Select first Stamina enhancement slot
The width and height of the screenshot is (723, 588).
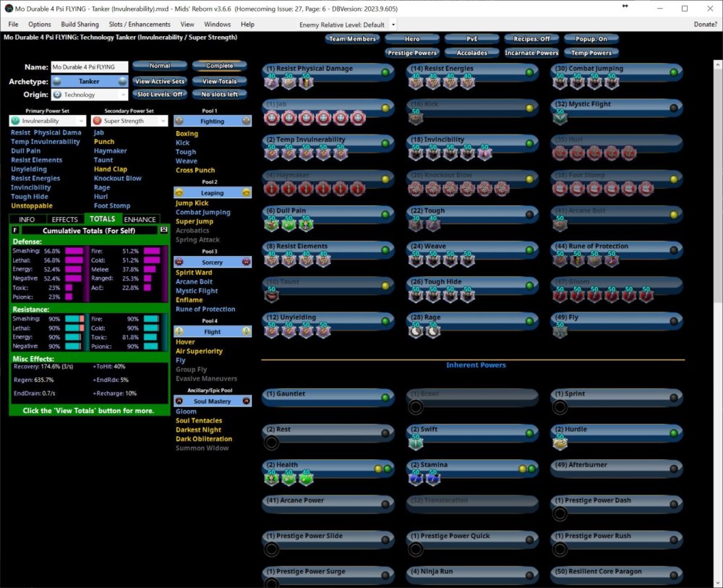pos(415,478)
